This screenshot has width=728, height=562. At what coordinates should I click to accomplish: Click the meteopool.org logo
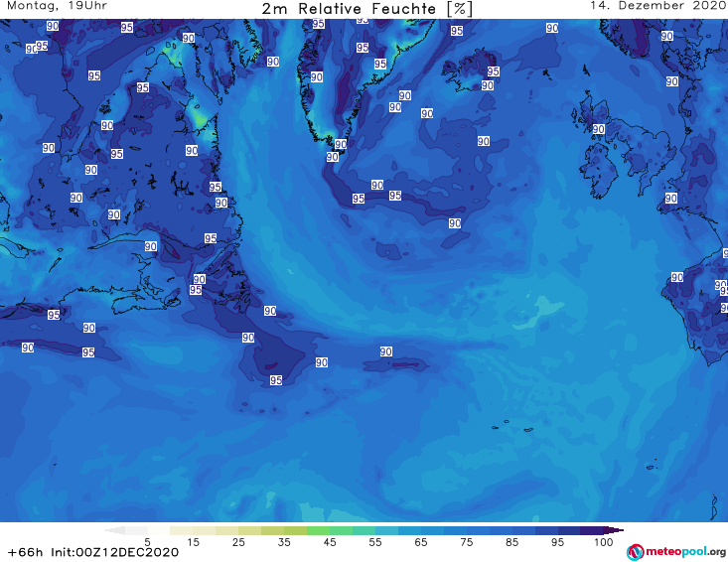[x=676, y=552]
